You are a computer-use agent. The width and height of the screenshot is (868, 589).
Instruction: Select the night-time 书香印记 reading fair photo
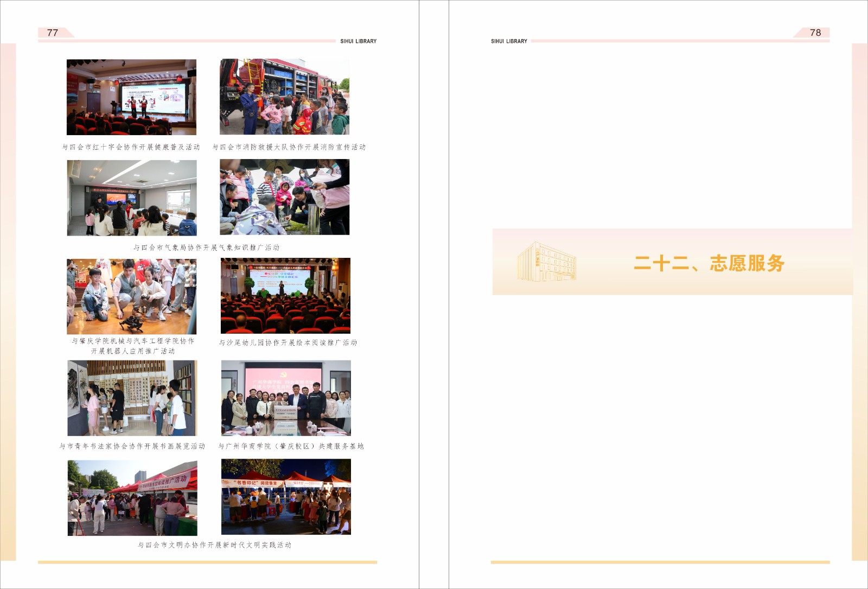point(286,497)
